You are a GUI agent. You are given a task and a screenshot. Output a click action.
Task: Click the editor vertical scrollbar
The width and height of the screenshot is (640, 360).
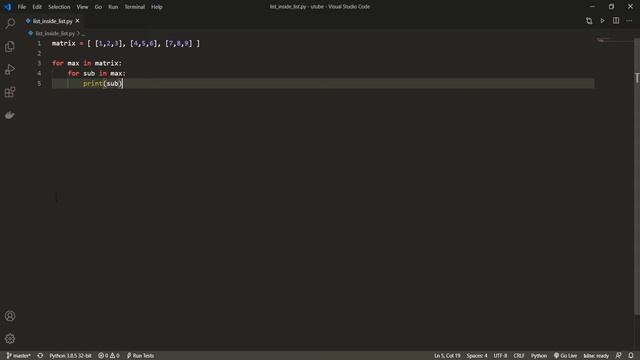click(637, 176)
